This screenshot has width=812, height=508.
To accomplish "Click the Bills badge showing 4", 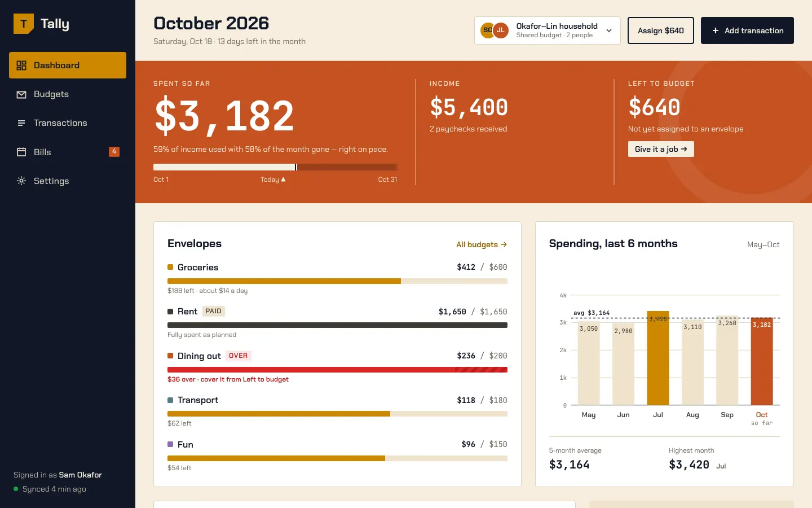I will point(114,152).
